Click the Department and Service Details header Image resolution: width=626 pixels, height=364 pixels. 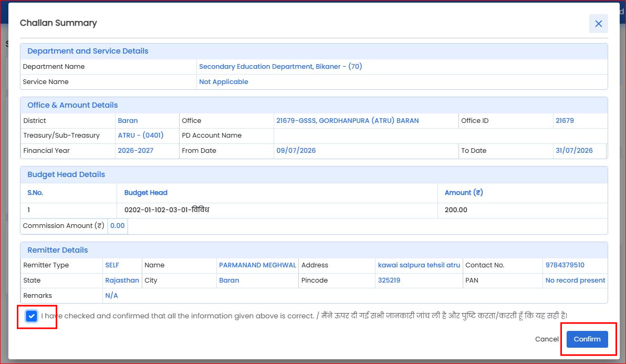(88, 51)
